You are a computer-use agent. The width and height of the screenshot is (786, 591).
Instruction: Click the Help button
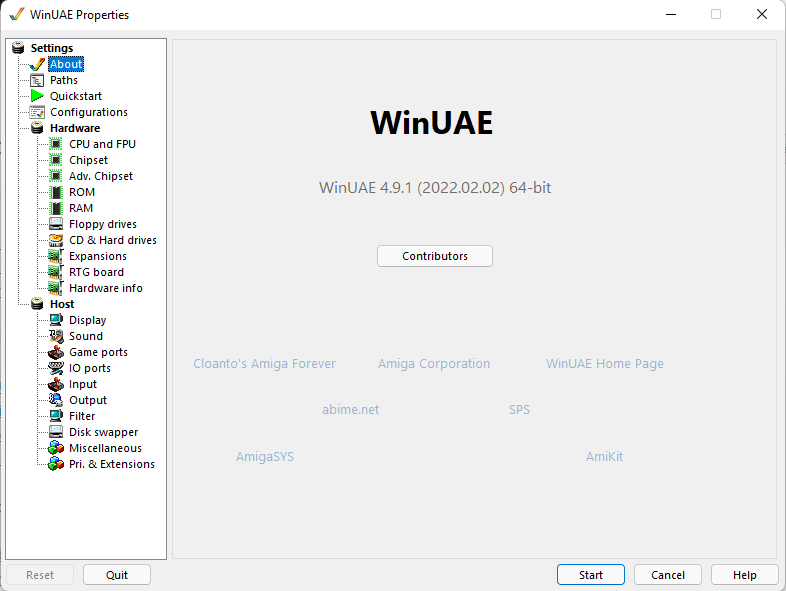click(744, 575)
